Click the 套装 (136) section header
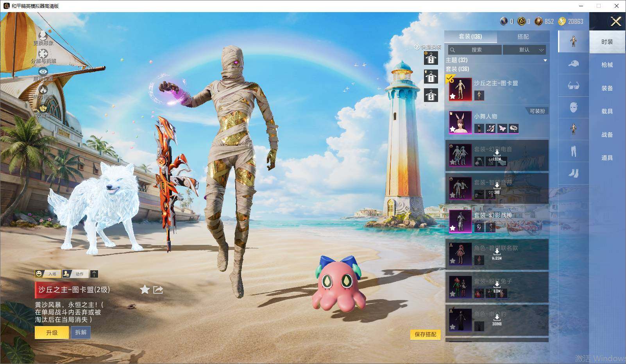This screenshot has width=626, height=364. point(458,69)
